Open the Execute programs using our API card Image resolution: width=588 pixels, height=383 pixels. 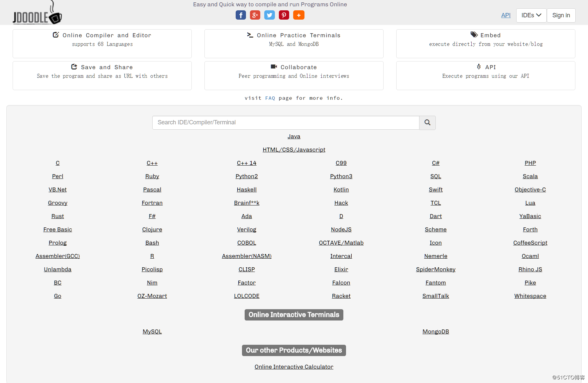coord(486,75)
